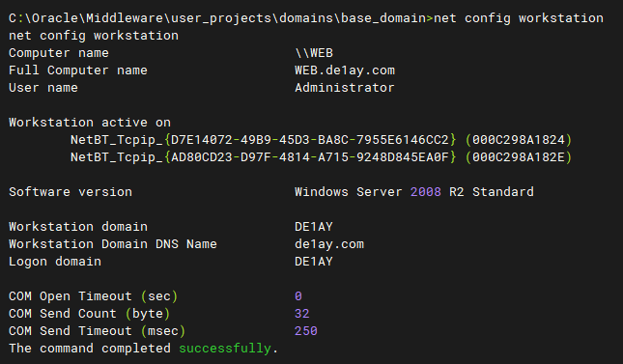This screenshot has height=364, width=623.
Task: Click the COM Send Count value 32
Action: tap(302, 314)
